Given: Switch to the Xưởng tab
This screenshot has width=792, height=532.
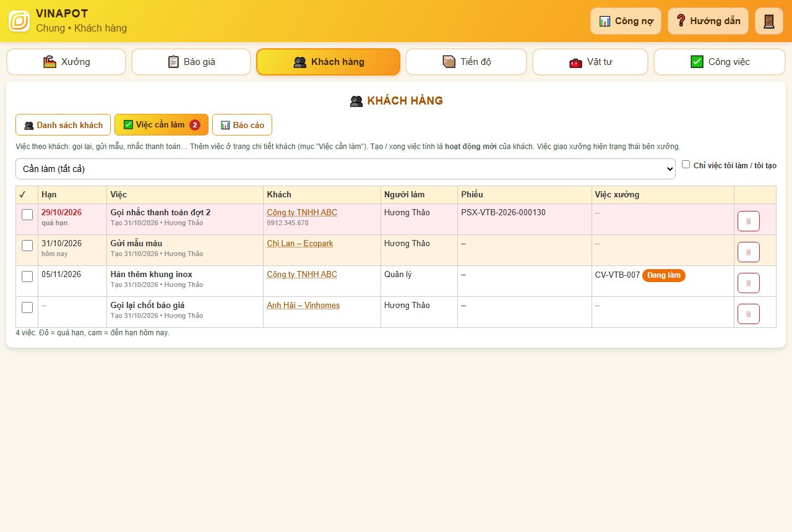Looking at the screenshot, I should pos(66,62).
